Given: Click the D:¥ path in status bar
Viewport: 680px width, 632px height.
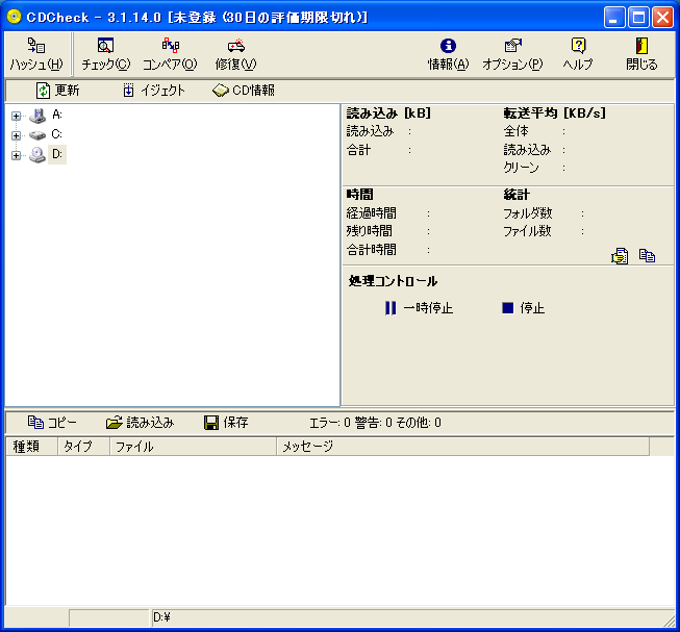Looking at the screenshot, I should 162,617.
